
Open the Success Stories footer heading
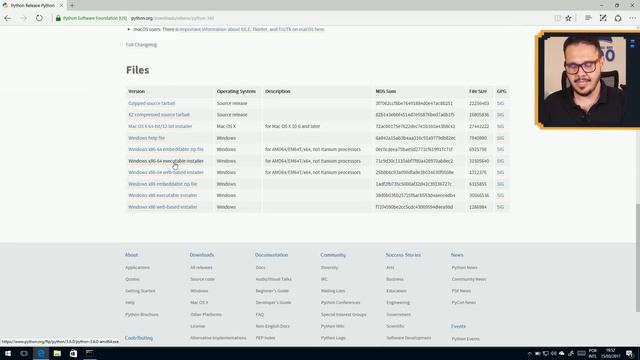point(403,255)
